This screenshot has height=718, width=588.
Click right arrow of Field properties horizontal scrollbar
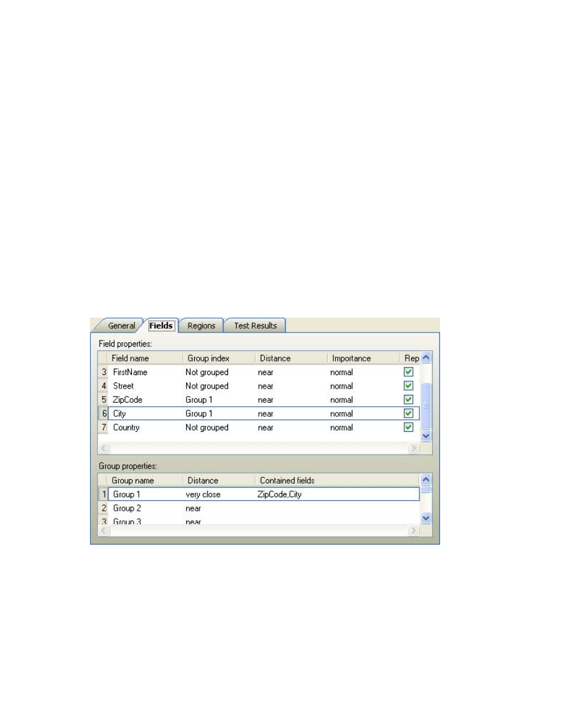click(x=414, y=448)
